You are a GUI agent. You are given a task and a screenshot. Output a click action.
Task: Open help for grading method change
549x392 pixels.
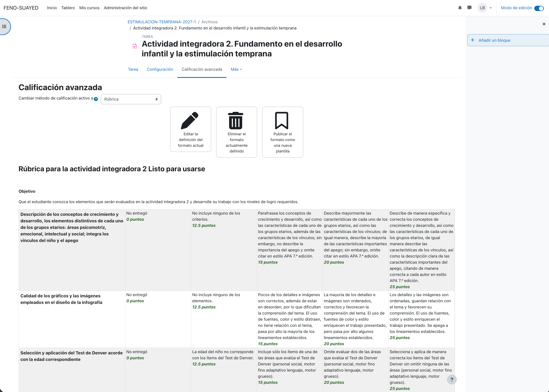(96, 99)
